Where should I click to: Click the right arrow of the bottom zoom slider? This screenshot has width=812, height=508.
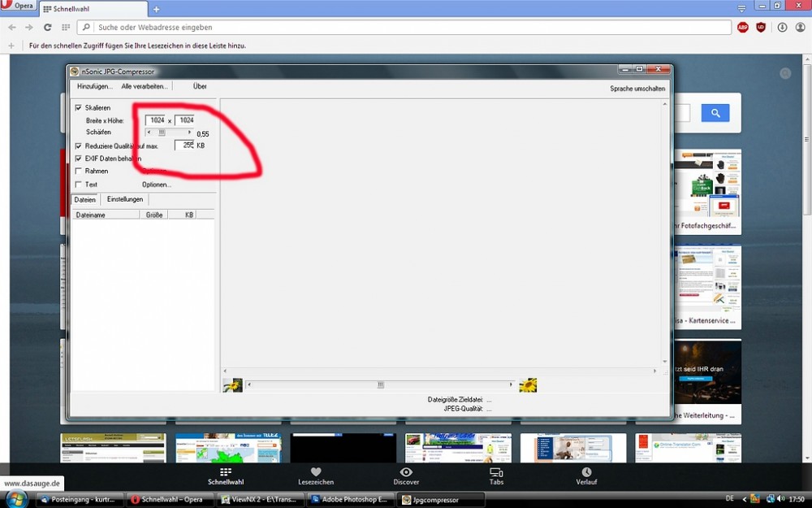coord(511,384)
